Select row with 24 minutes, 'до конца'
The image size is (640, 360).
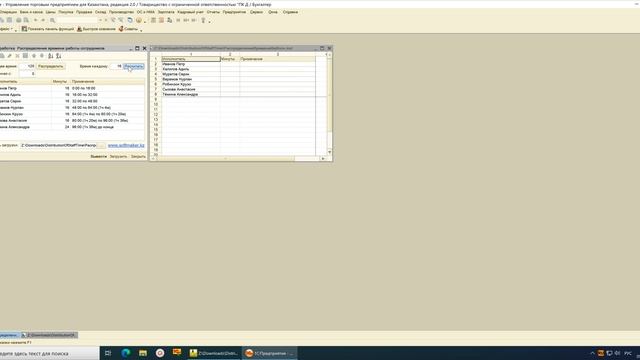click(72, 127)
